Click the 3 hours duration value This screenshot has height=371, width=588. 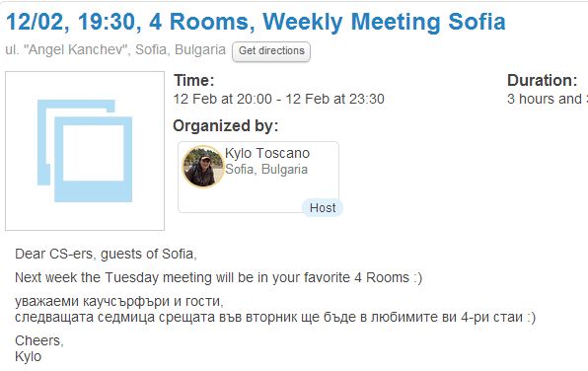click(548, 99)
